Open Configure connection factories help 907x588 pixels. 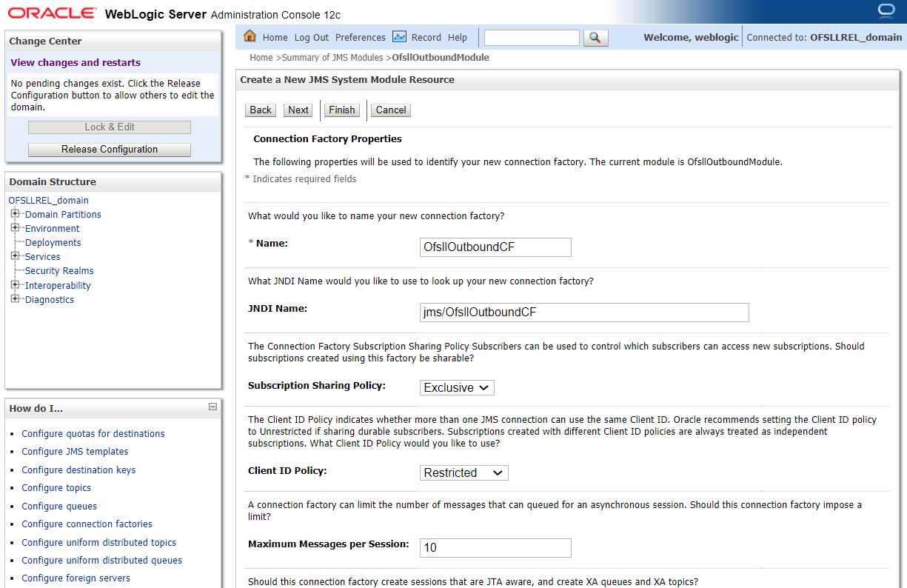point(87,524)
